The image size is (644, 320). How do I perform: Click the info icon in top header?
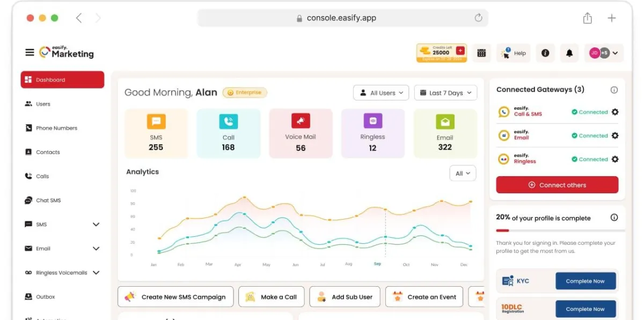pos(545,53)
